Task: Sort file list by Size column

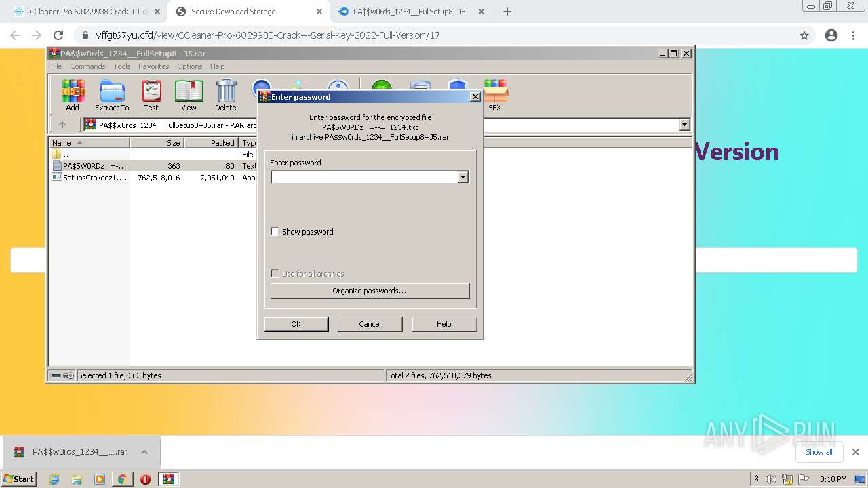Action: point(157,143)
